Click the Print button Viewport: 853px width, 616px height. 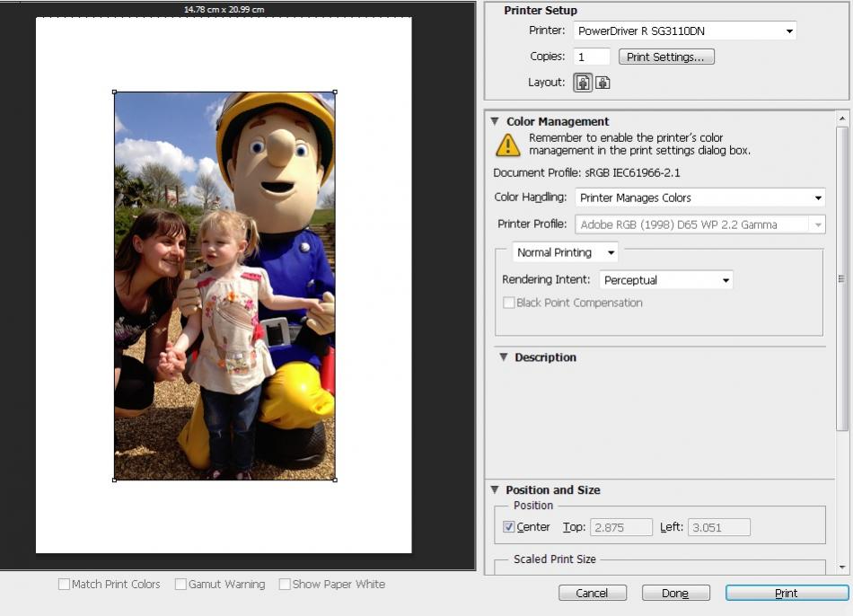787,593
